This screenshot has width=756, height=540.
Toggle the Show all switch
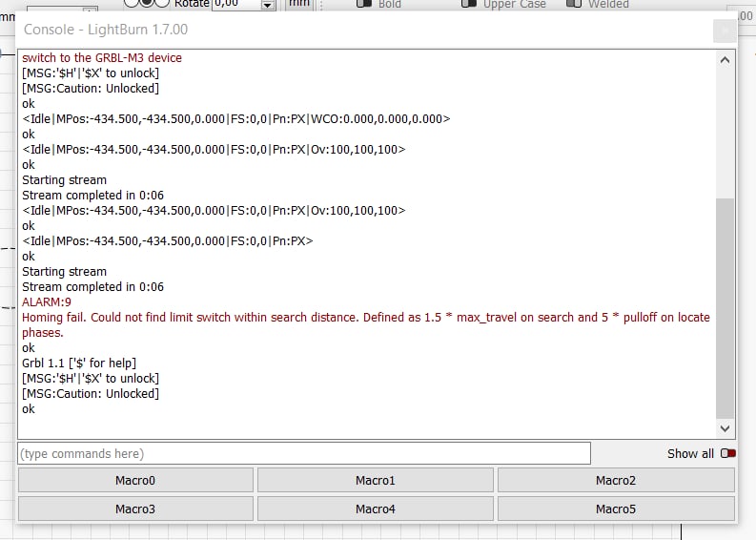pos(728,453)
